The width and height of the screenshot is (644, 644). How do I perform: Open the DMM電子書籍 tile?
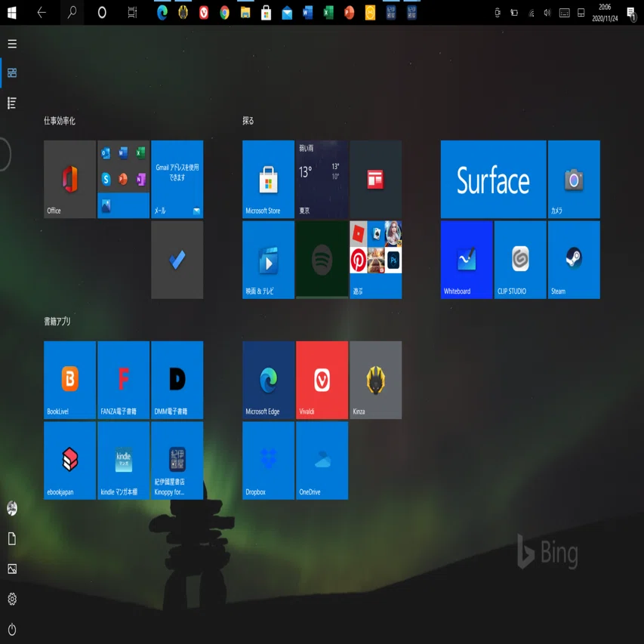(x=177, y=380)
